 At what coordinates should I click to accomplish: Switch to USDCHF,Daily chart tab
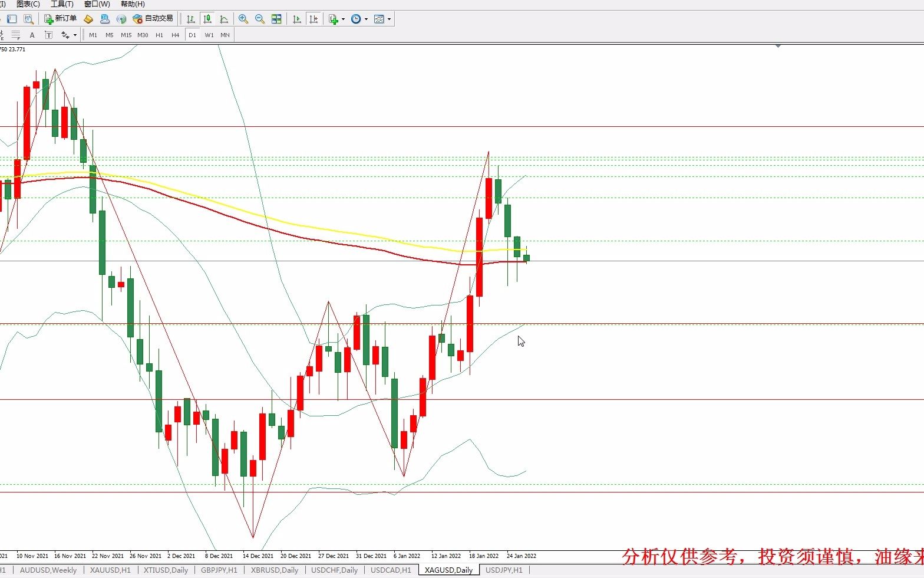coord(335,570)
